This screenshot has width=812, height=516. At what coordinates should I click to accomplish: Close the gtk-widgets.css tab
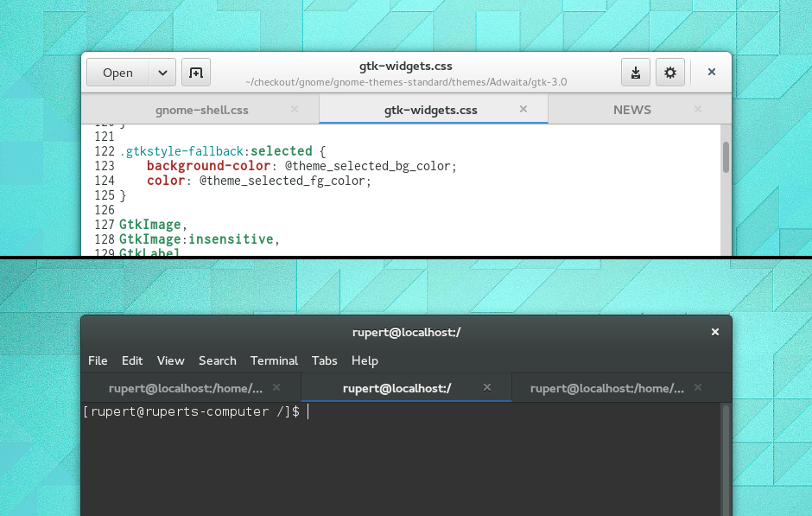[523, 109]
